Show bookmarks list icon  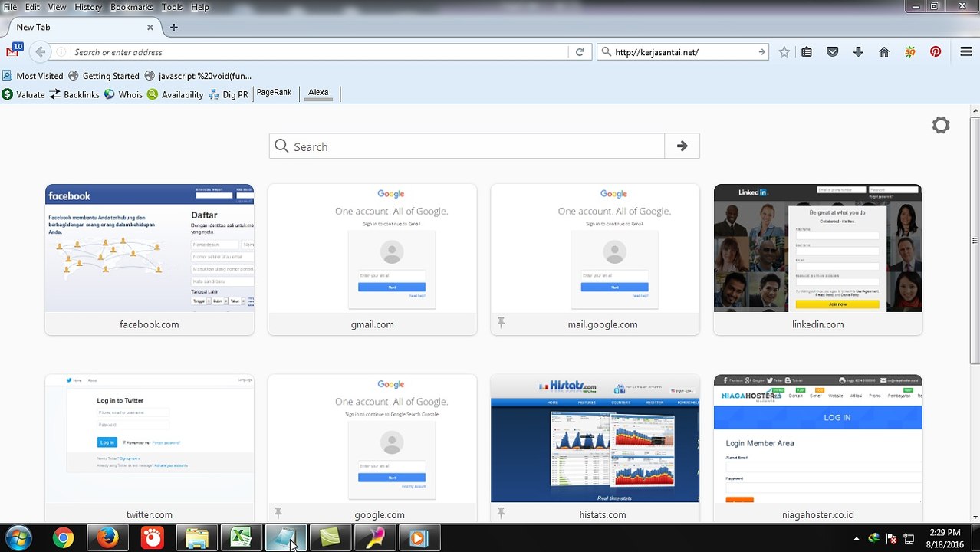(x=807, y=52)
